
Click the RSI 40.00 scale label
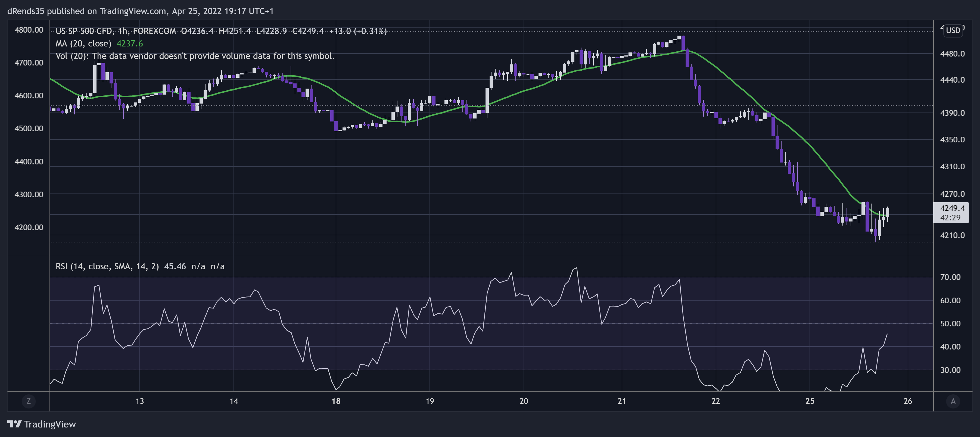[950, 347]
